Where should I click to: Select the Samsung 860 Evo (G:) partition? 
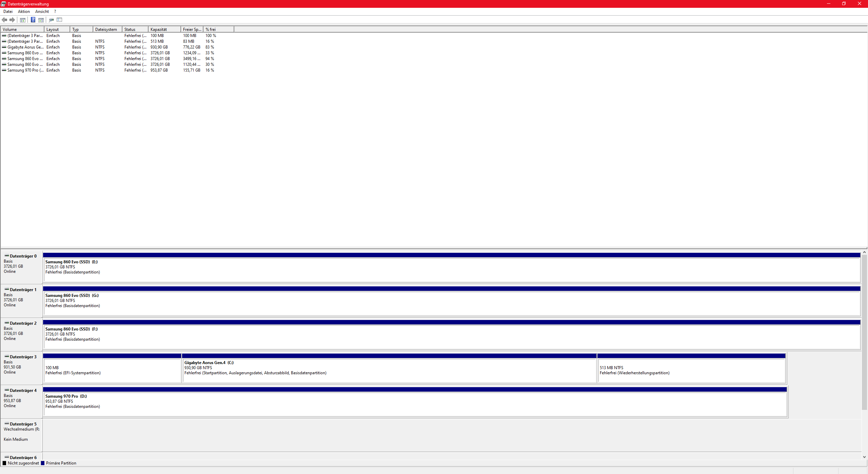(451, 303)
